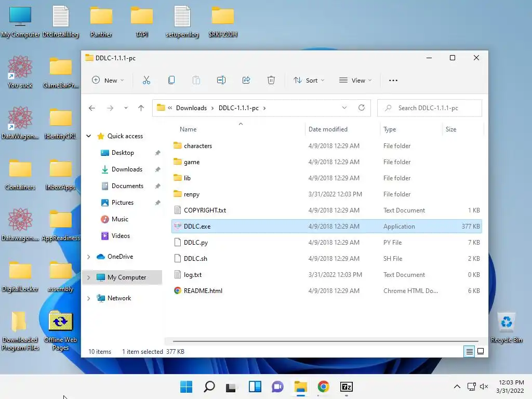Switch to details view icon in status bar
Image resolution: width=532 pixels, height=399 pixels.
tap(469, 352)
